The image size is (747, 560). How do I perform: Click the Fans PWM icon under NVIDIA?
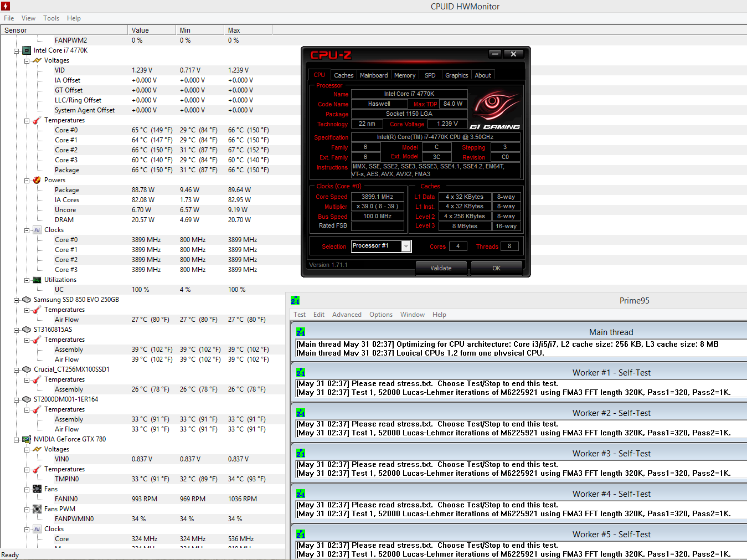click(37, 509)
